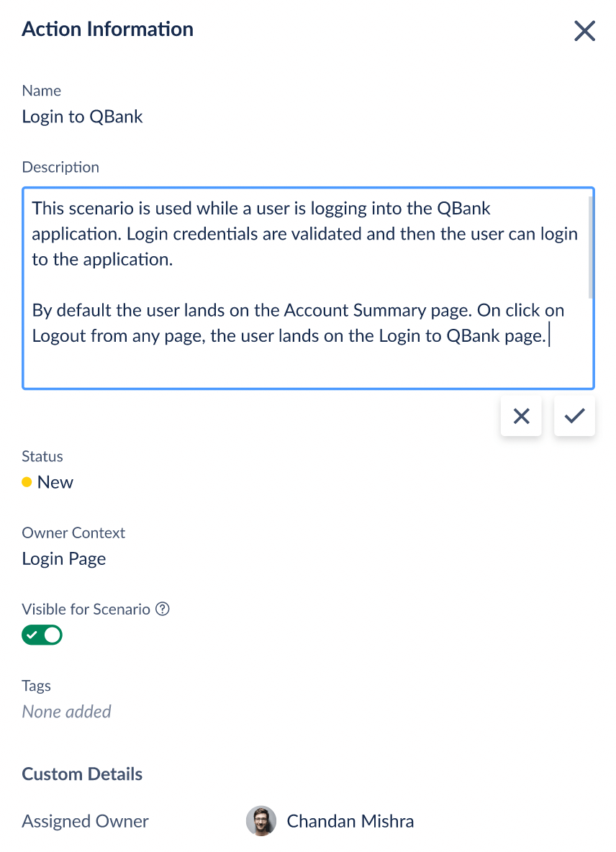This screenshot has height=852, width=616.
Task: Click the New status value
Action: point(55,482)
